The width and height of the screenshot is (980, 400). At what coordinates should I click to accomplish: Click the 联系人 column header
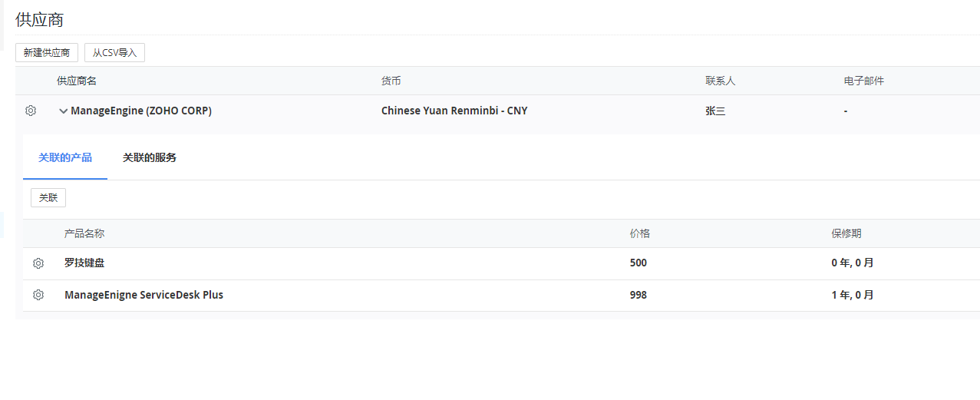[721, 81]
